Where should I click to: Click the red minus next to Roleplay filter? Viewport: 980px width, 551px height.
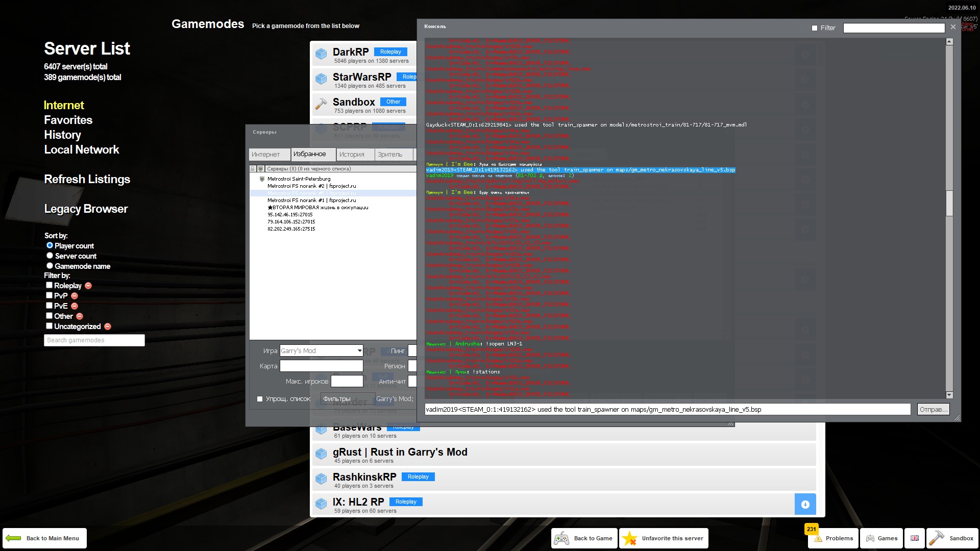88,286
